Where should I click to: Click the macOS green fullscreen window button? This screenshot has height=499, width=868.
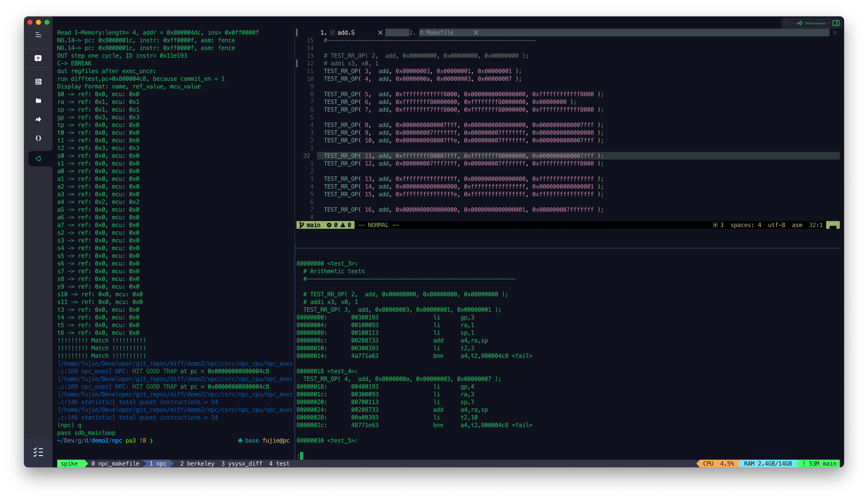47,22
